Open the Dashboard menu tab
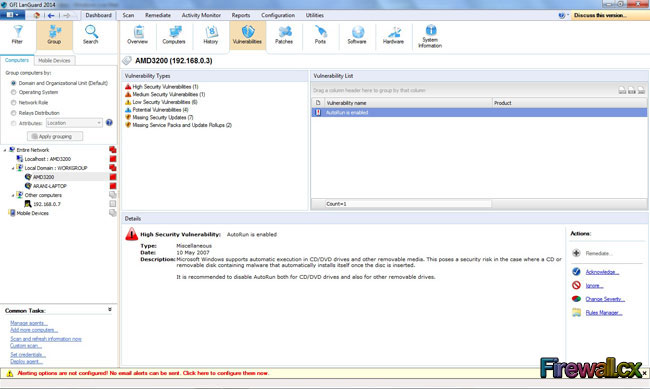This screenshot has height=389, width=650. pos(99,15)
